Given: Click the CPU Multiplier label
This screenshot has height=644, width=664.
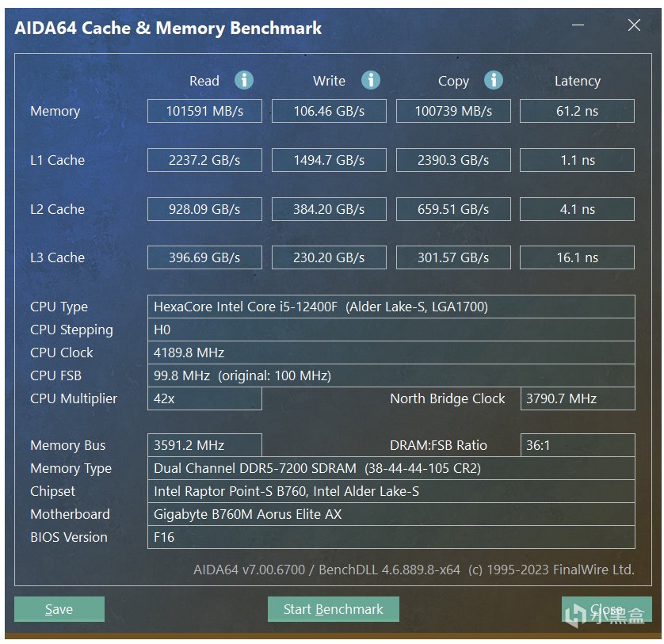Looking at the screenshot, I should 74,399.
